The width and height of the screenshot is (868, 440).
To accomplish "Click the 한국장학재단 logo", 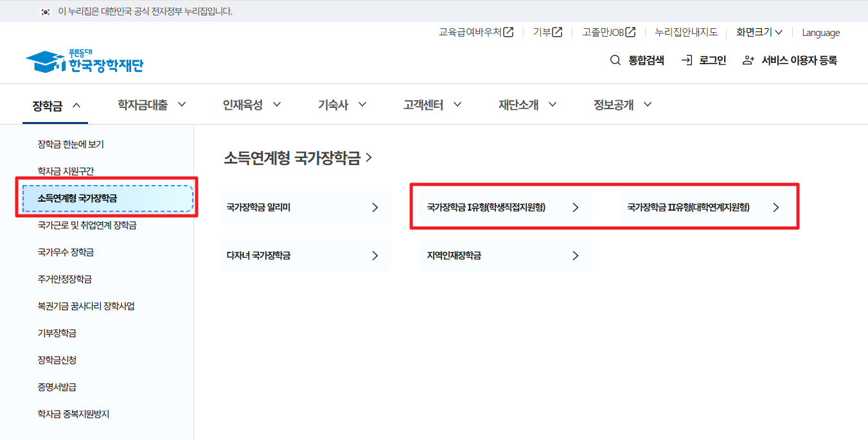I will (x=84, y=60).
